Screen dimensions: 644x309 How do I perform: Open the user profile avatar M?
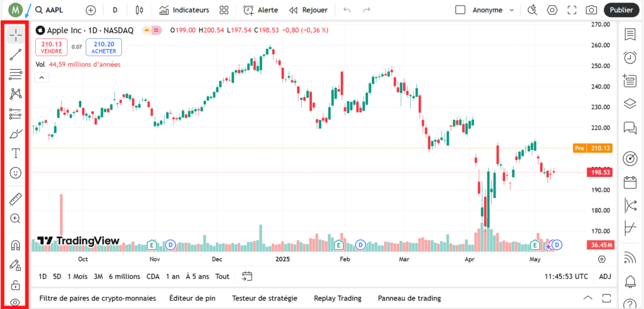point(16,10)
